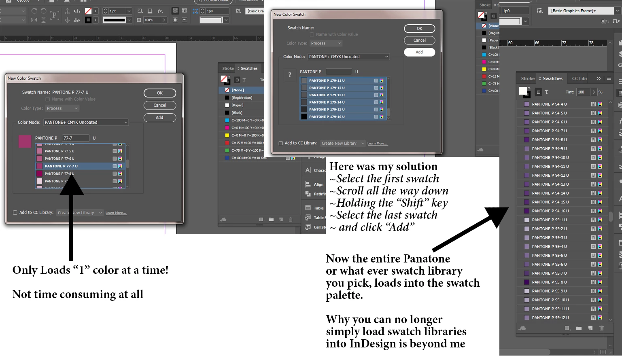This screenshot has height=364, width=622.
Task: Select the PANTONE P 77-5 U row
Action: (80, 151)
